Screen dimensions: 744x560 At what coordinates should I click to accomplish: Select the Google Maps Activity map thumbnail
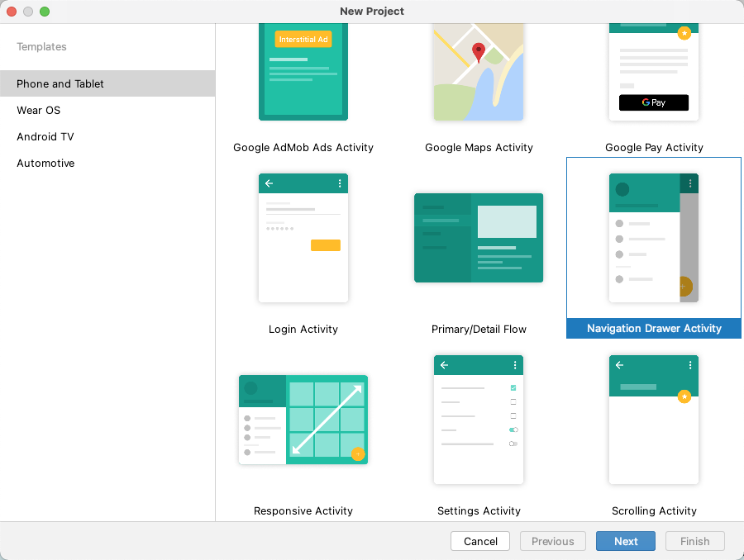pyautogui.click(x=479, y=72)
